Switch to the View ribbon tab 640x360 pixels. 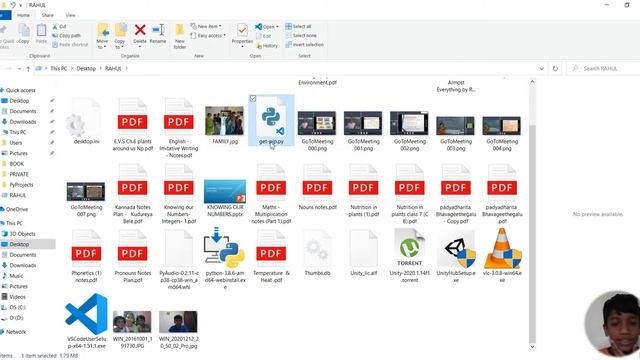70,15
